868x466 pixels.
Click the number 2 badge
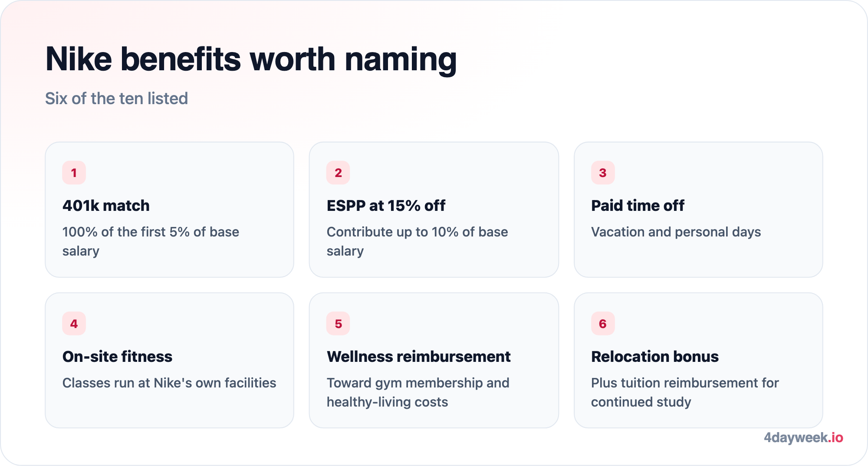[338, 173]
